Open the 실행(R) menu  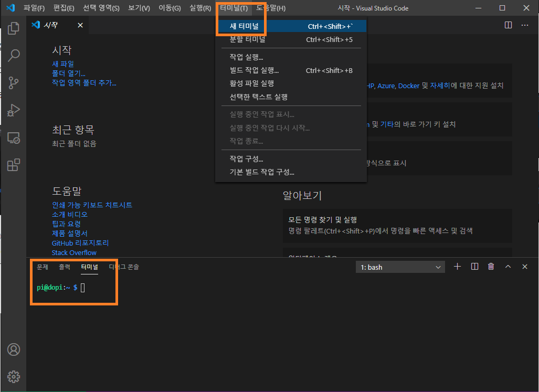(x=200, y=8)
